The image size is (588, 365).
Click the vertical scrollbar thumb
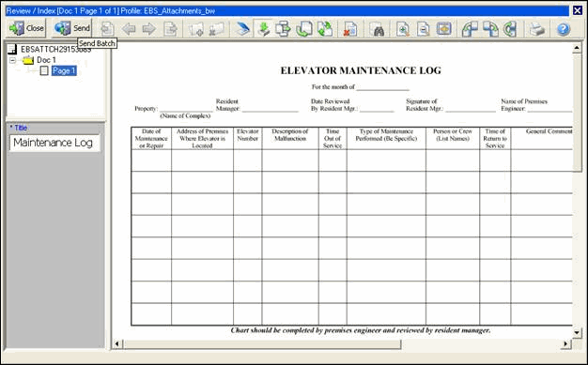tap(577, 113)
